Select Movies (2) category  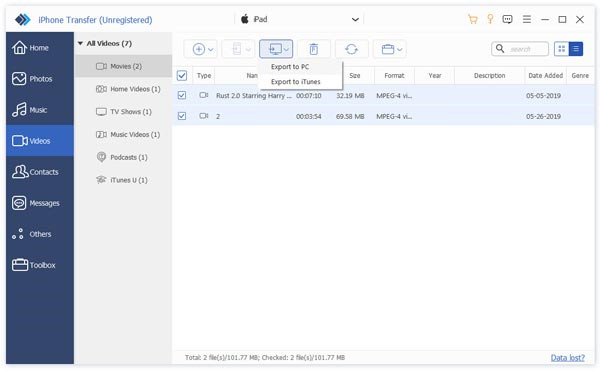(x=124, y=66)
